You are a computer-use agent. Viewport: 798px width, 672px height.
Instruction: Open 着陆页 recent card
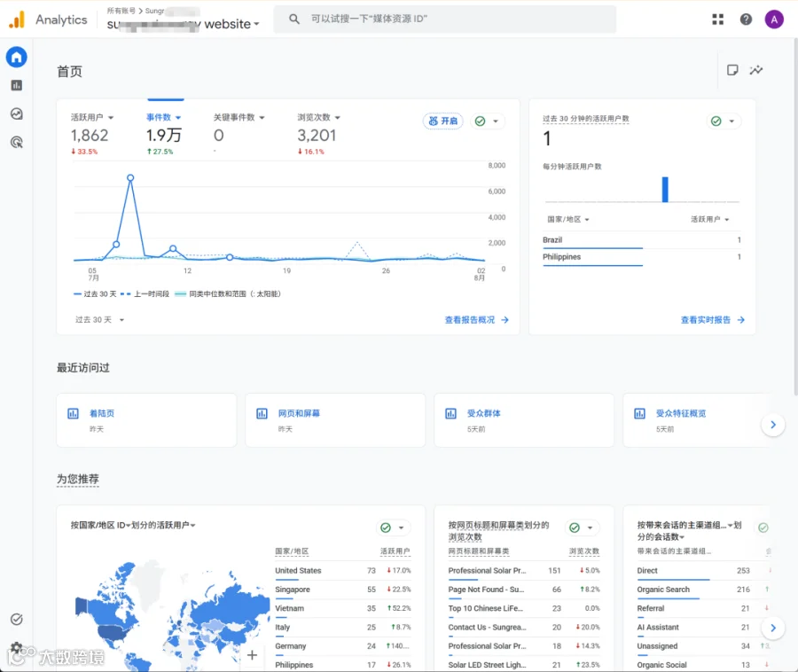point(146,420)
